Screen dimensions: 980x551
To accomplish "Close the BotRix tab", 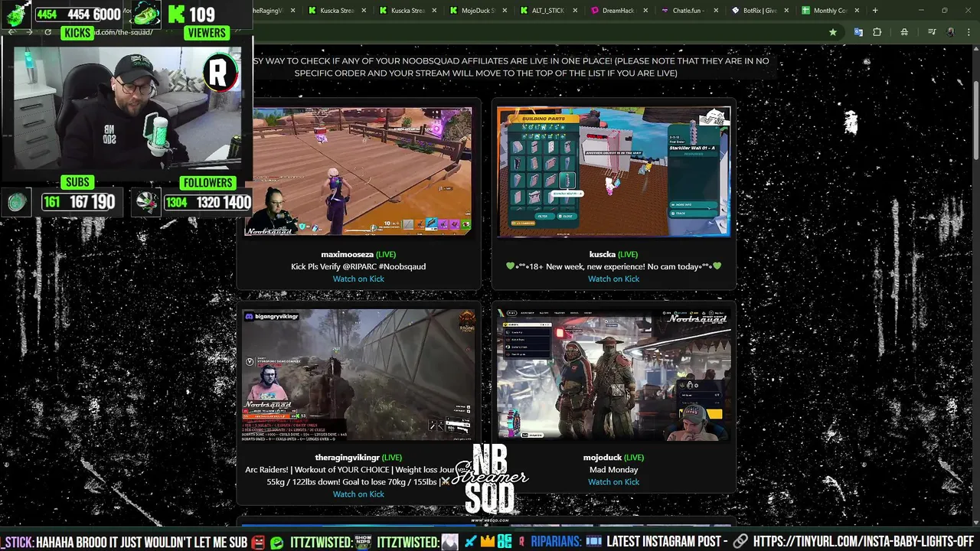I will [x=786, y=11].
